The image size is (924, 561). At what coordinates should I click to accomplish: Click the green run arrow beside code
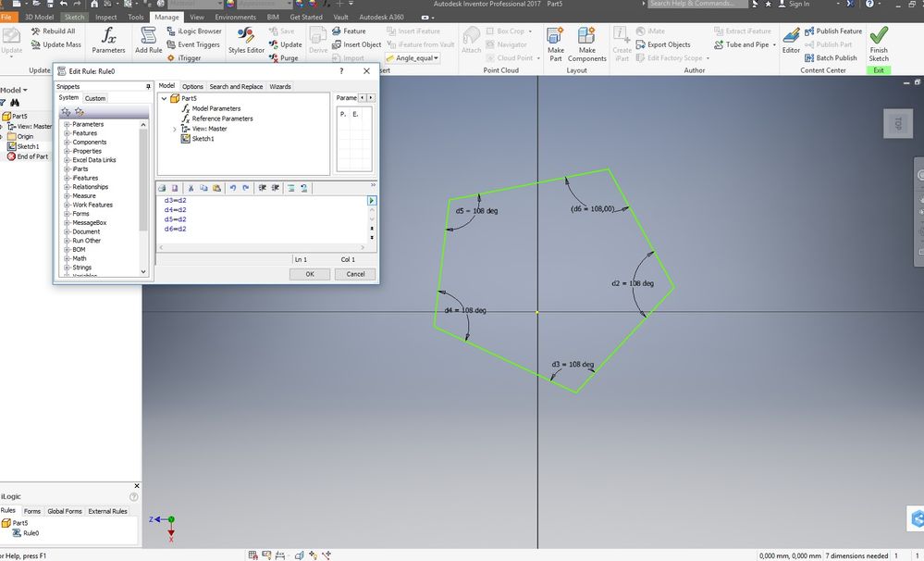click(x=371, y=201)
